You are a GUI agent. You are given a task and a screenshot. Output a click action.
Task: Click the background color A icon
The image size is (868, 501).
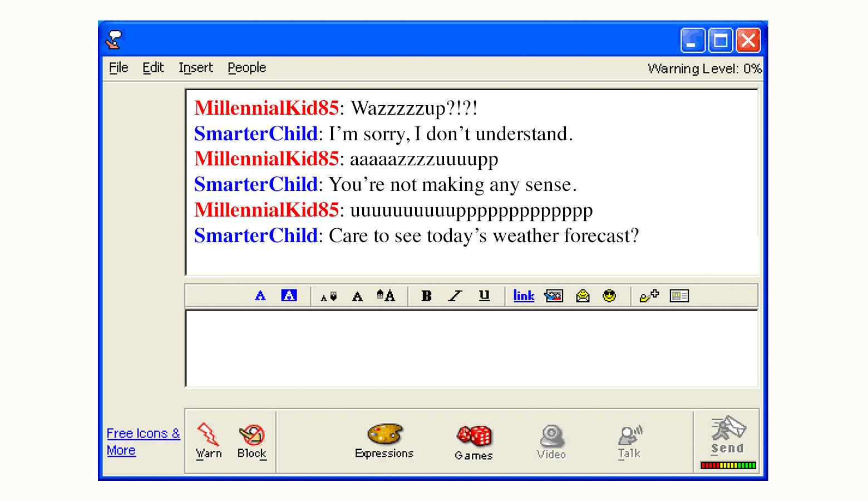[x=289, y=295]
